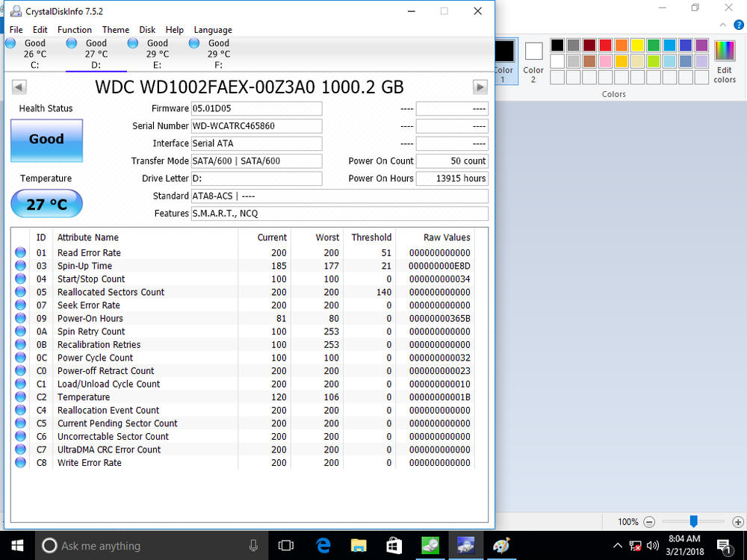747x560 pixels.
Task: Pick the red color swatch in Paint
Action: pyautogui.click(x=605, y=46)
